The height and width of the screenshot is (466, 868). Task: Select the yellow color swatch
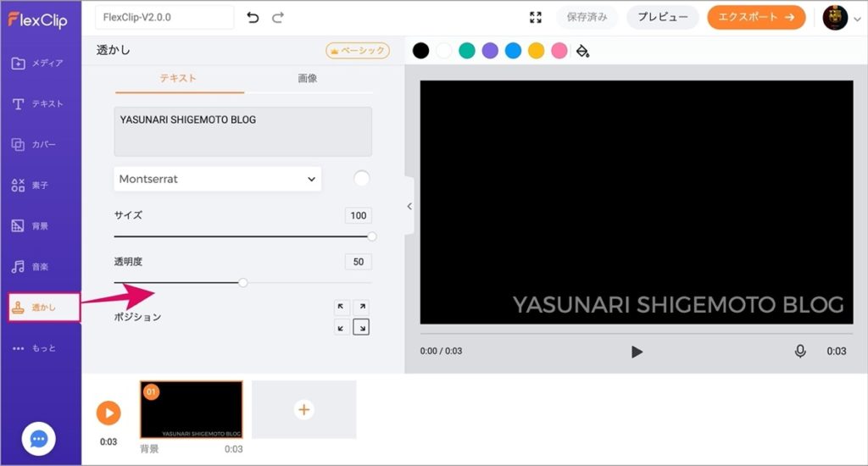[x=536, y=51]
